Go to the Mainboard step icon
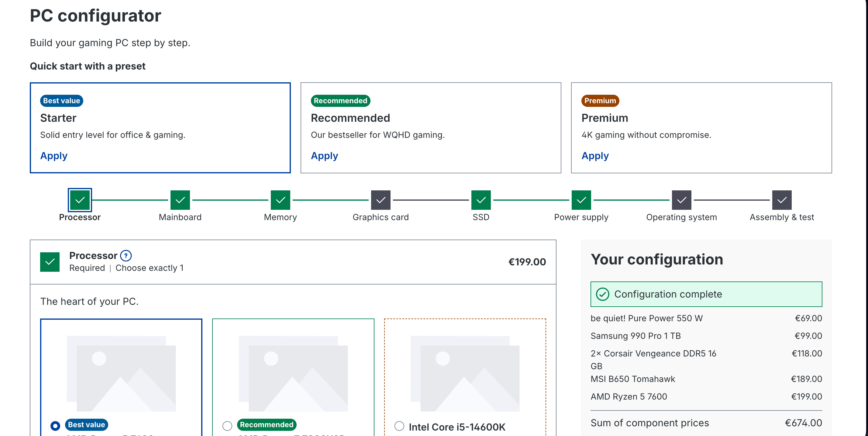868x436 pixels. click(180, 200)
